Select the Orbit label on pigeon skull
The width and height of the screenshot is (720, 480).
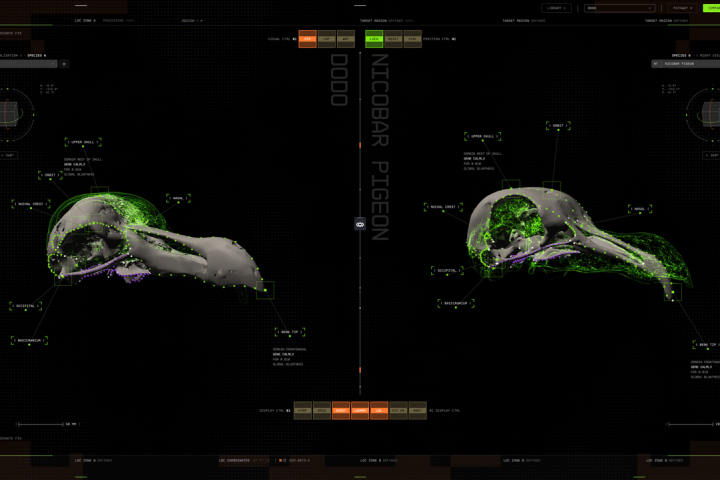558,125
